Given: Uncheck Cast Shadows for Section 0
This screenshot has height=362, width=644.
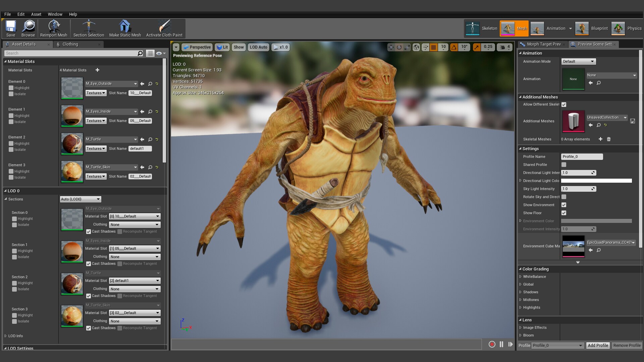Looking at the screenshot, I should [89, 232].
